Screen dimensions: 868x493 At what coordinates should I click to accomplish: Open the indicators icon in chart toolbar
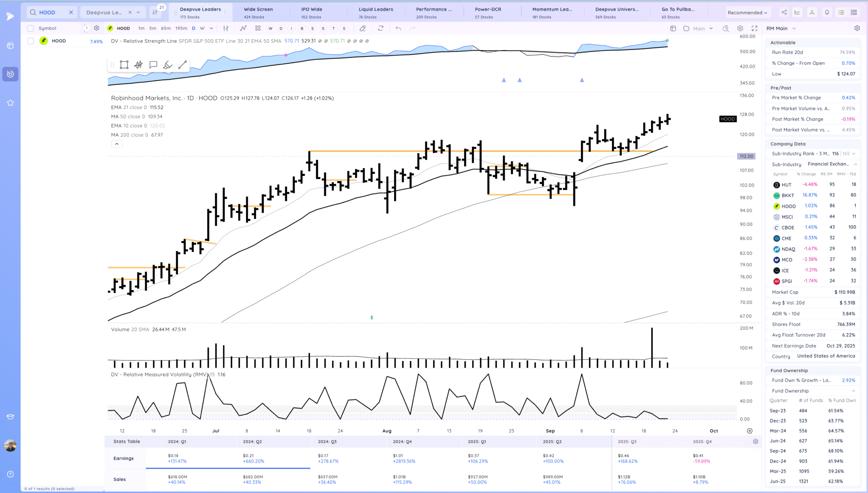click(243, 28)
